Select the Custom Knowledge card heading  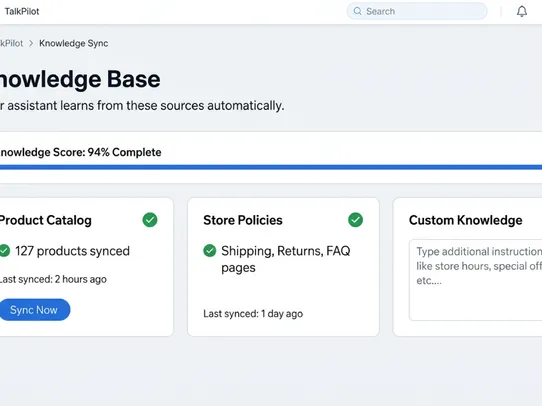point(466,220)
